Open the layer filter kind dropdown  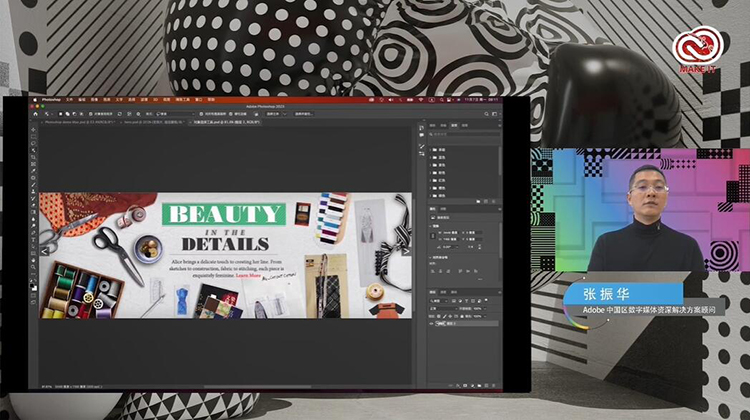click(439, 301)
